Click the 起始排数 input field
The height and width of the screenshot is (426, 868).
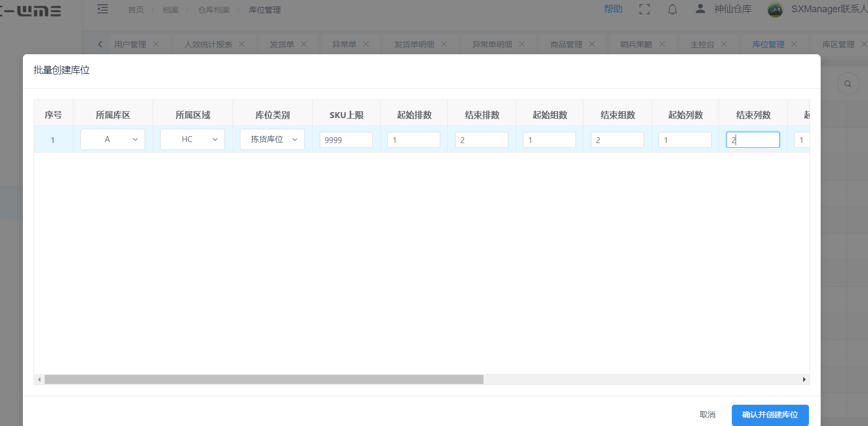click(x=414, y=140)
